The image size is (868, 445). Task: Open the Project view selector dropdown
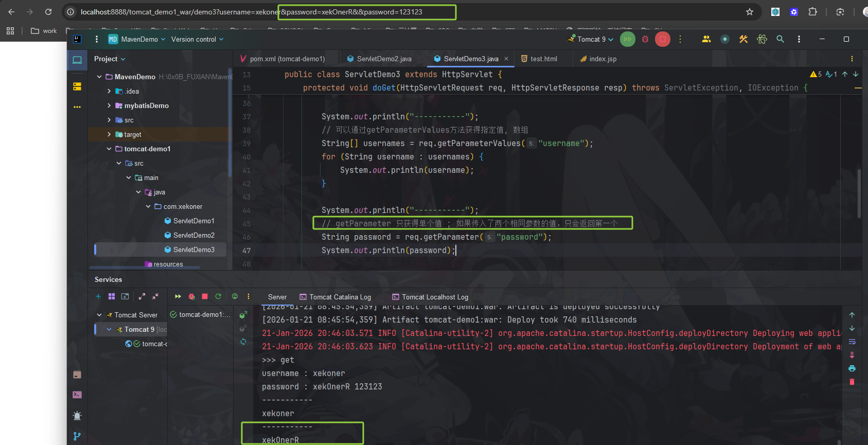pos(110,59)
